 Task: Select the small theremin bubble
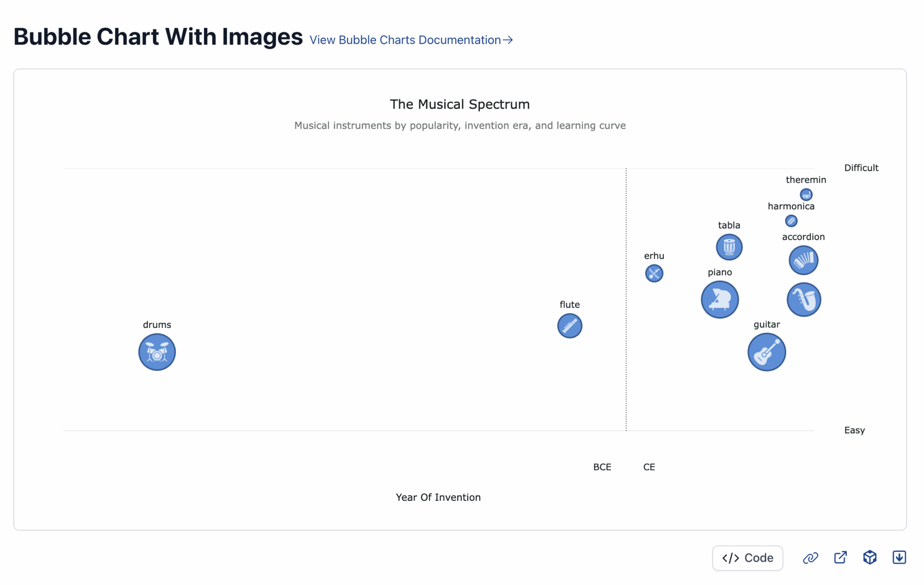pyautogui.click(x=806, y=195)
